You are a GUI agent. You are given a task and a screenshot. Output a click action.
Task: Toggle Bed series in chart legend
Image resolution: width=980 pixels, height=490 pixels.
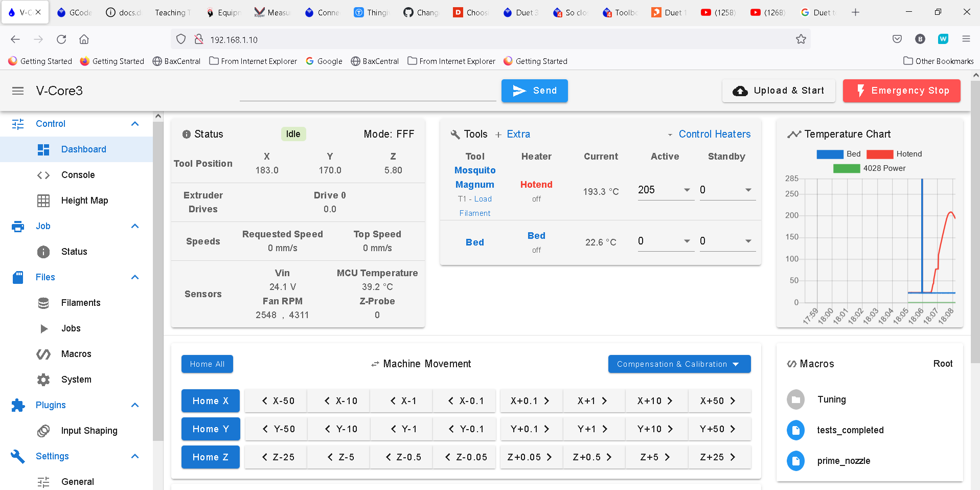(838, 154)
